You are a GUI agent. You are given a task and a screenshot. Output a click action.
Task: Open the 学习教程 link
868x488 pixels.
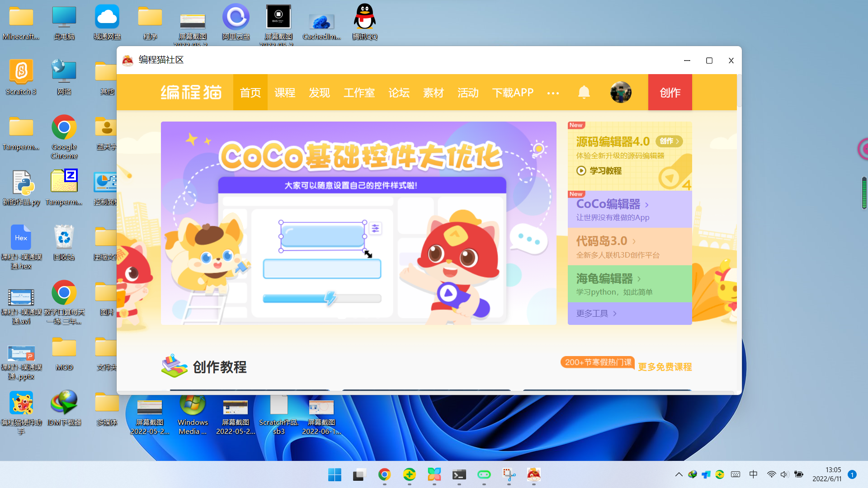pos(599,171)
